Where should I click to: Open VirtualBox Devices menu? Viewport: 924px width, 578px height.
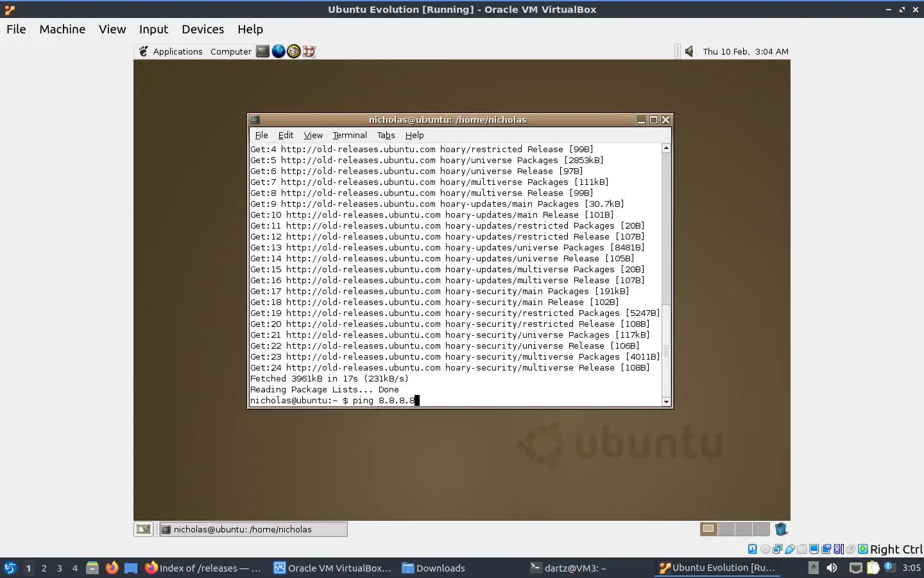point(203,29)
